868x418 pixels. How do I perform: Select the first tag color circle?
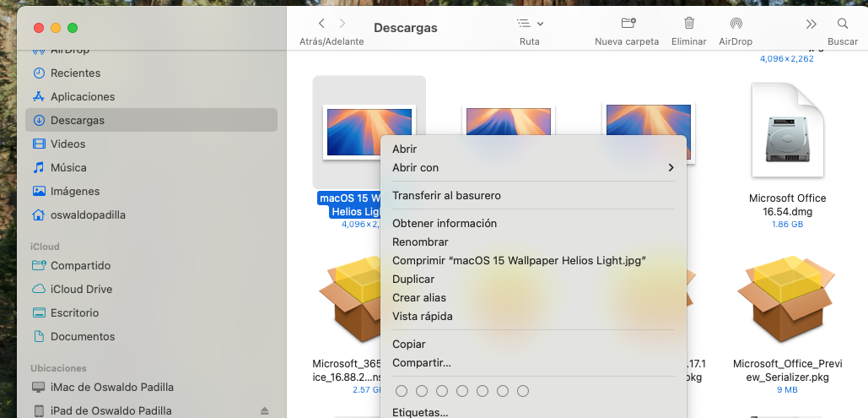(402, 391)
